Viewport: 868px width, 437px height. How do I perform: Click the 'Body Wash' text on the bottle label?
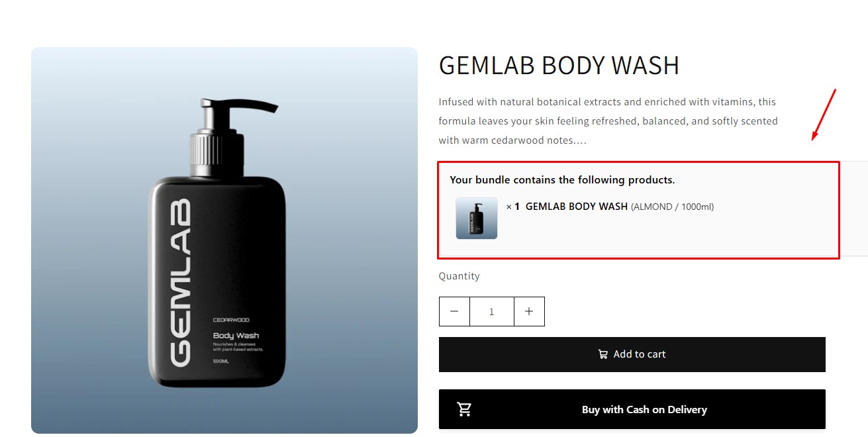click(236, 336)
